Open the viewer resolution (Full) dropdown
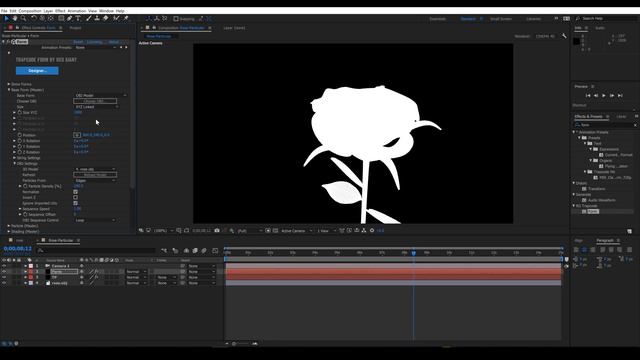Viewport: 640px width, 360px height. (x=249, y=231)
